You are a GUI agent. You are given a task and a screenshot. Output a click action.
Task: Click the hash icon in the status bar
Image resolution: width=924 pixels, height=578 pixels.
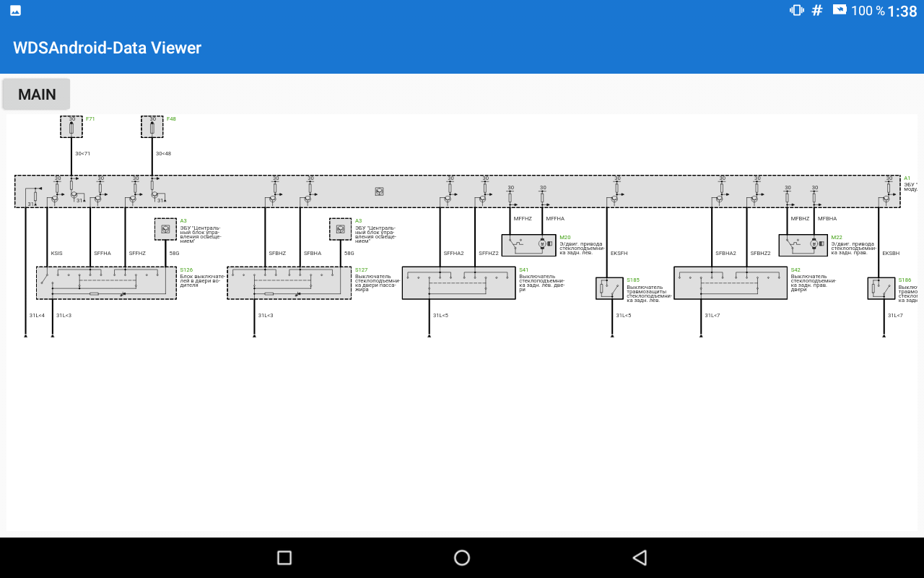click(x=816, y=11)
